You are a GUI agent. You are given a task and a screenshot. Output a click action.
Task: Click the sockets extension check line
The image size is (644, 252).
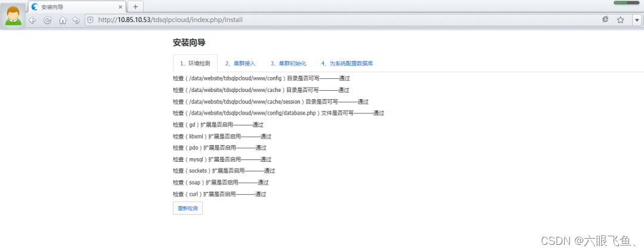pos(224,171)
